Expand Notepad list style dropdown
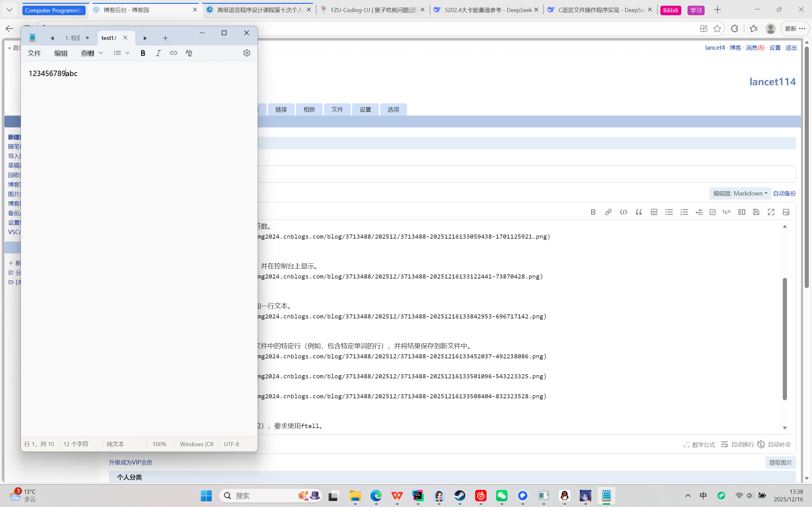This screenshot has width=812, height=507. click(128, 53)
